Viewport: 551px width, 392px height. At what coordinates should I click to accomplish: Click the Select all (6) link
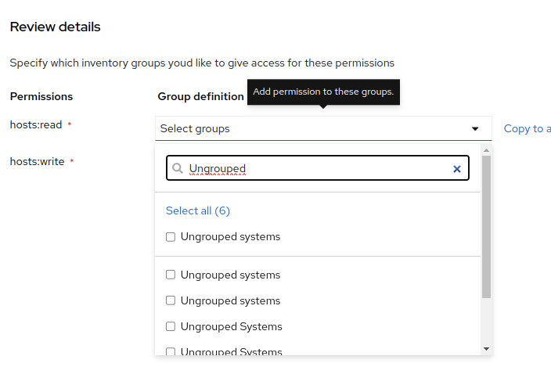(198, 210)
